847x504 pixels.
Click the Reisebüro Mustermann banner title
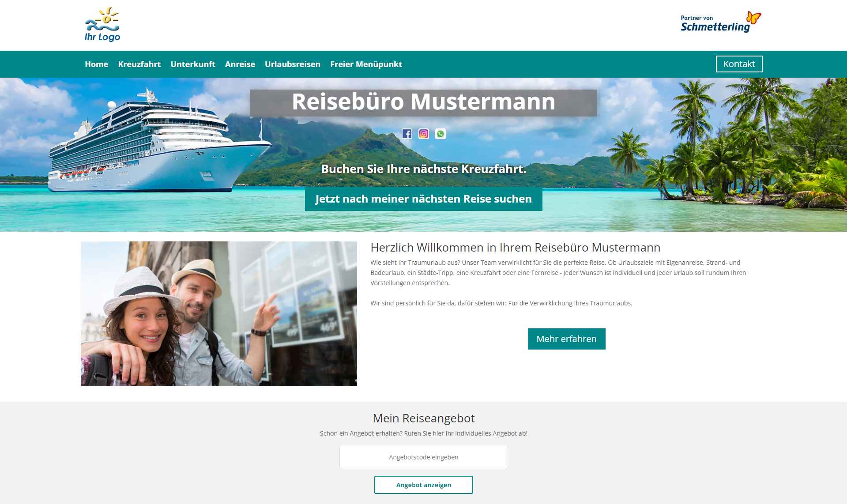(423, 102)
